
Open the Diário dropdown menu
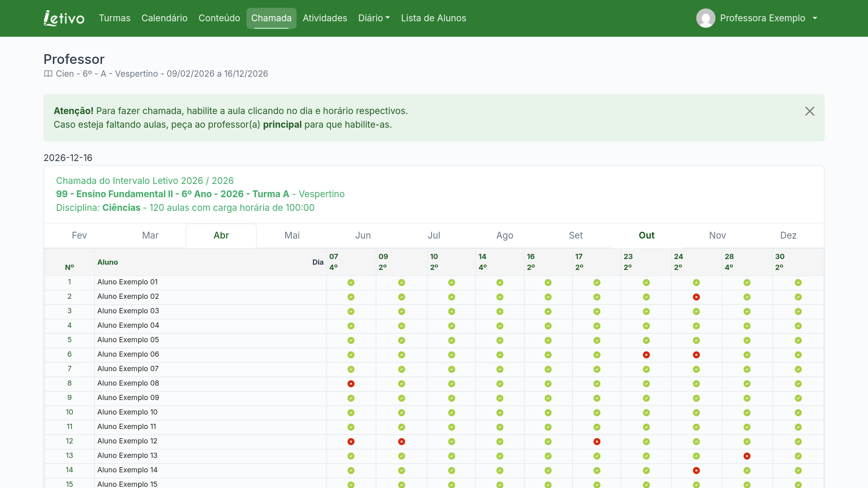click(x=374, y=18)
